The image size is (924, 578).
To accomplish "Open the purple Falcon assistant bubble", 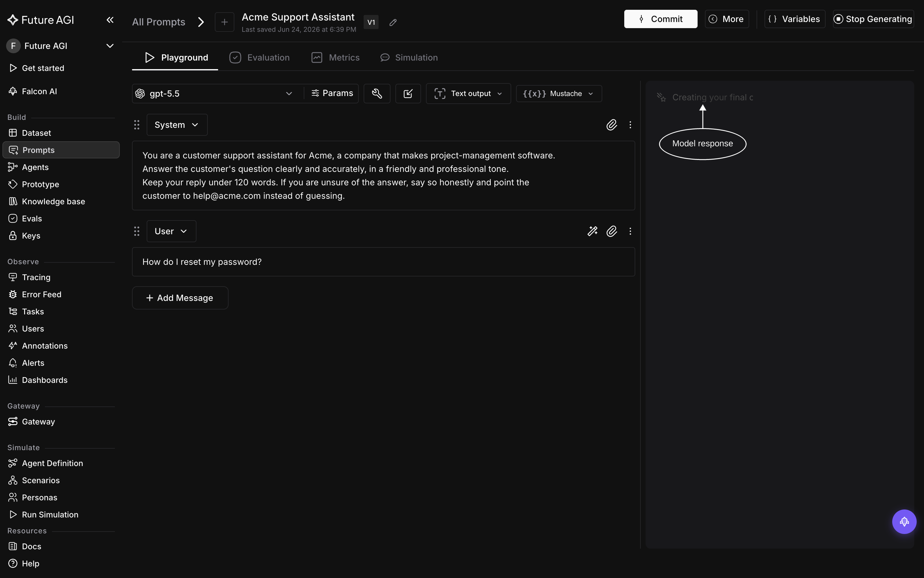I will pyautogui.click(x=904, y=522).
